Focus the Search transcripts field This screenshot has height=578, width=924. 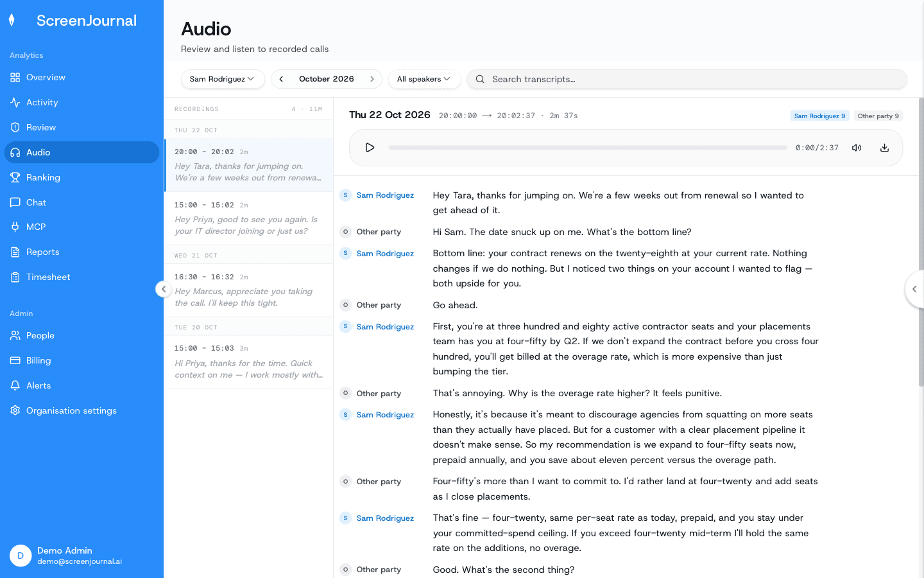pos(687,80)
